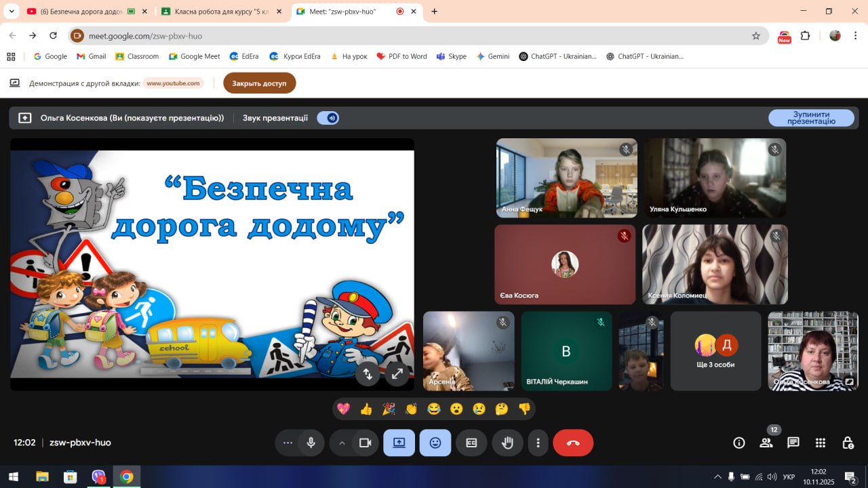Image resolution: width=868 pixels, height=488 pixels.
Task: Show meeting details info icon
Action: click(739, 443)
